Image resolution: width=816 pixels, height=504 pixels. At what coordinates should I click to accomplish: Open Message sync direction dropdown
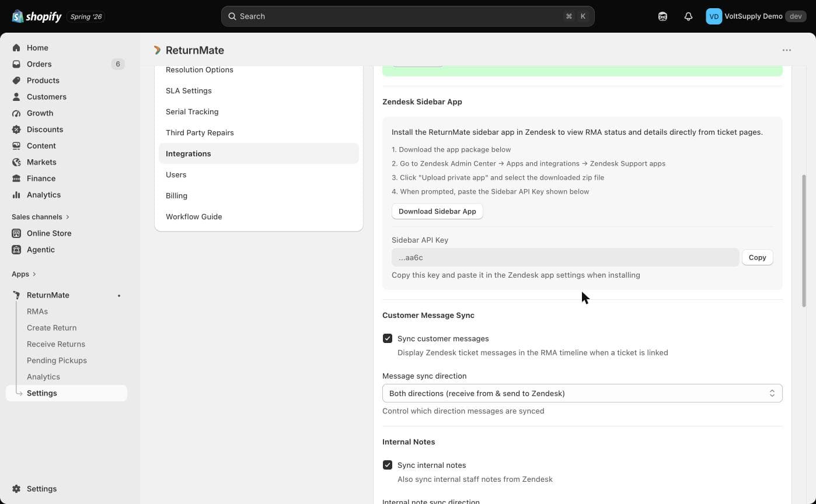(x=582, y=393)
